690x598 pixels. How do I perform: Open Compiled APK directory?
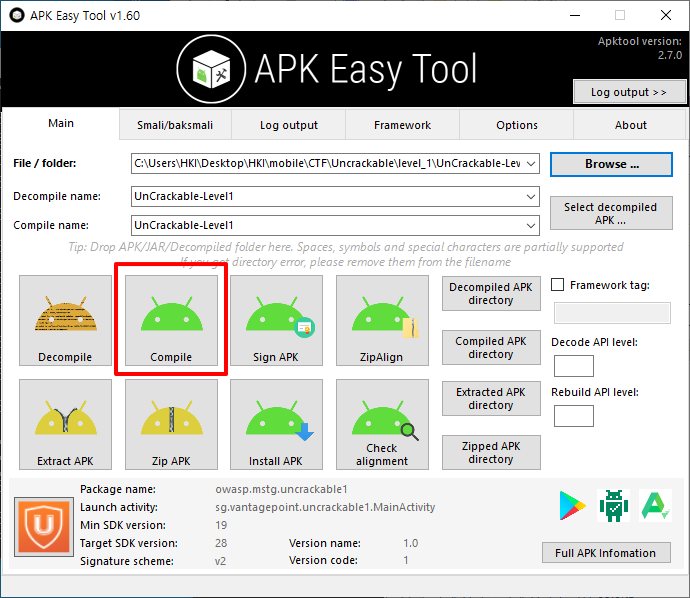(491, 348)
